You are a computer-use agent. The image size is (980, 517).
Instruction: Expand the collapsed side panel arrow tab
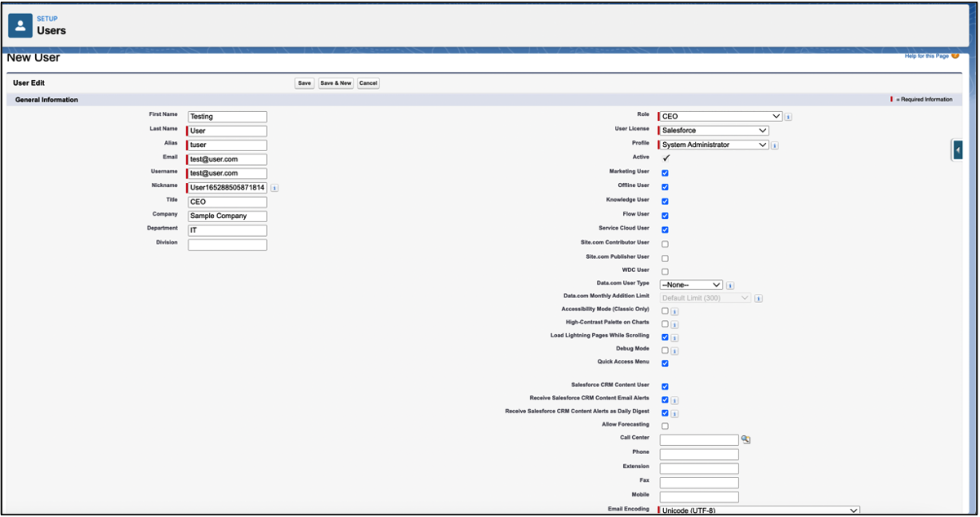tap(957, 149)
